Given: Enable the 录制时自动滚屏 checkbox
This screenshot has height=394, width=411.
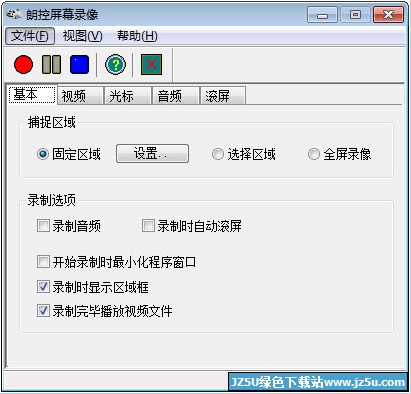Looking at the screenshot, I should pos(148,226).
